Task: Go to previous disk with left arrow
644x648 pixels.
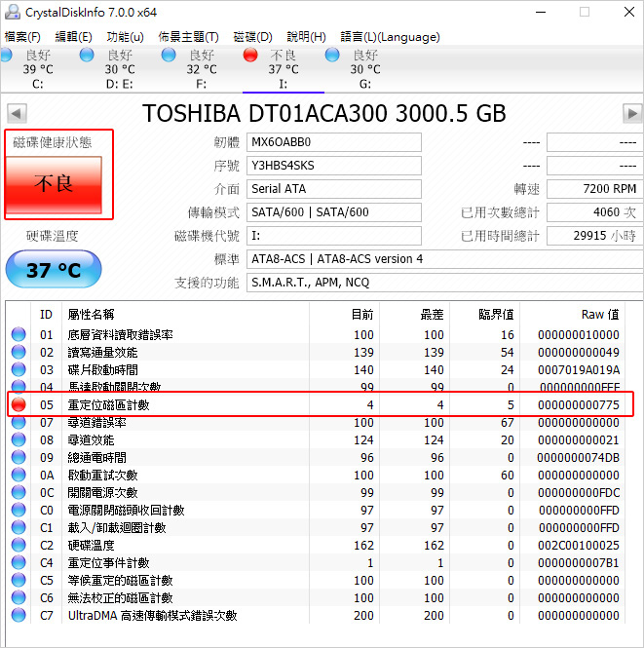Action: (x=17, y=113)
